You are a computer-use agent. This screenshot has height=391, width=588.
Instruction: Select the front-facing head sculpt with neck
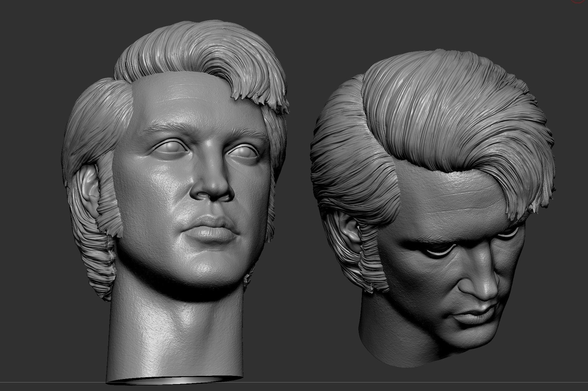click(x=175, y=202)
